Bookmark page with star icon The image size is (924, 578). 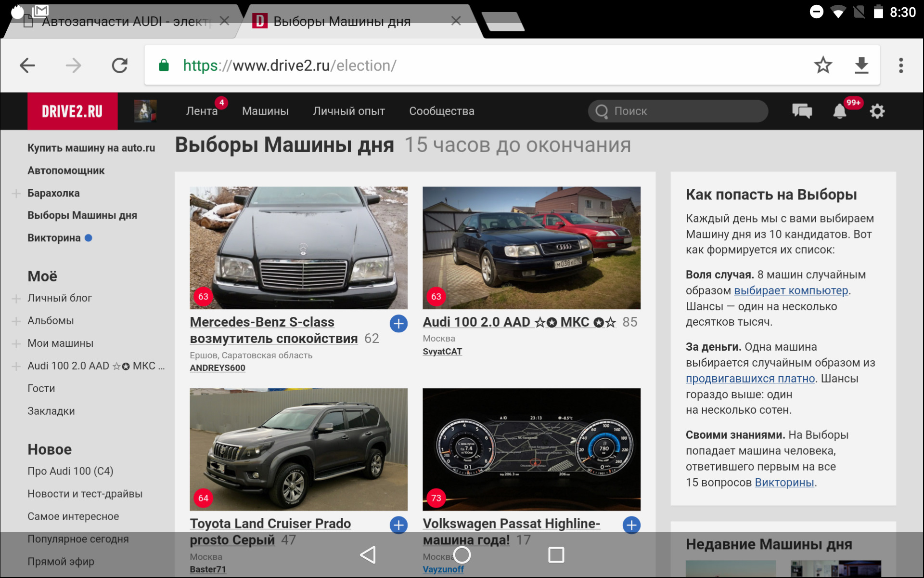click(823, 65)
